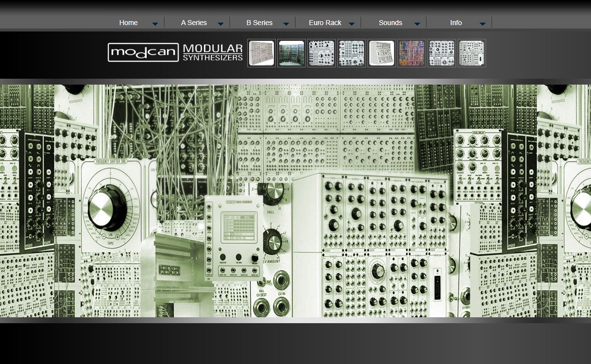Expand the dropdown arrow beside B Series
This screenshot has width=591, height=364.
(x=286, y=24)
